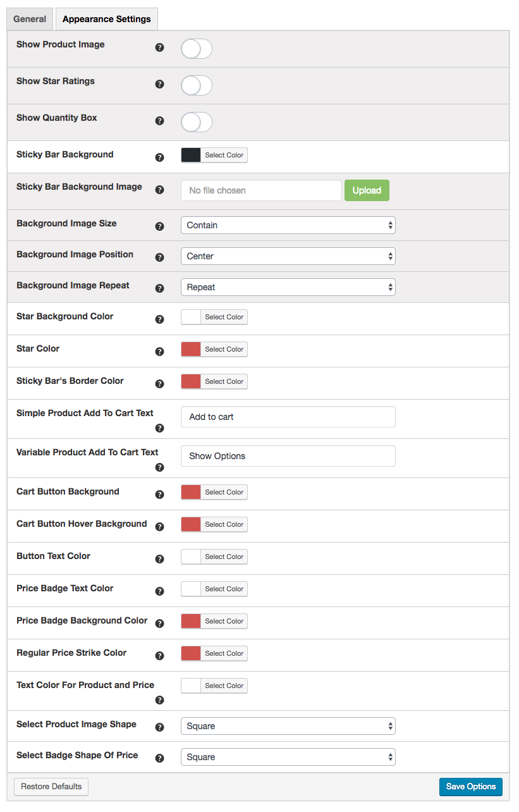519x812 pixels.
Task: Click help icon for Cart Button Background
Action: (x=159, y=495)
